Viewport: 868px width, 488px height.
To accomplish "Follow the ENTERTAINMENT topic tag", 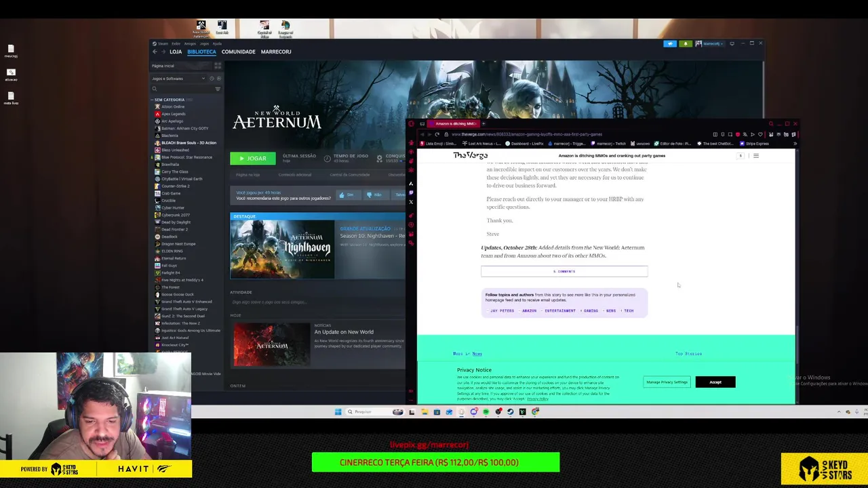I will pyautogui.click(x=559, y=311).
